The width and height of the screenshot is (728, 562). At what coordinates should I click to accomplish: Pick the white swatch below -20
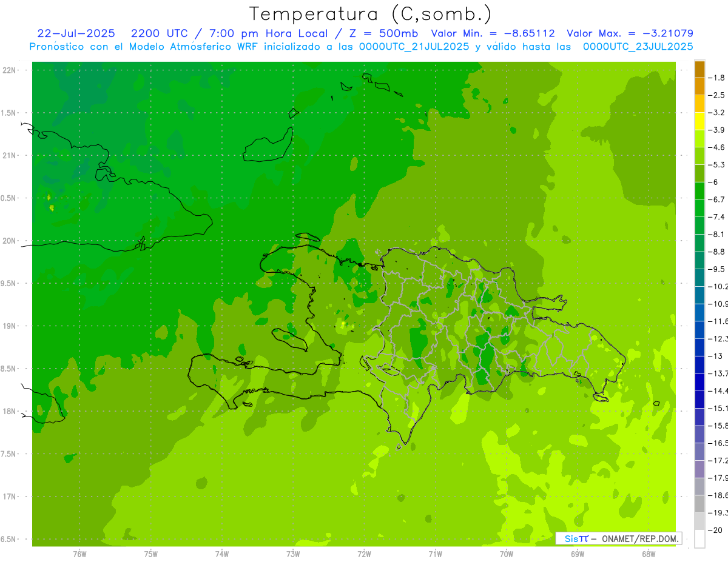[699, 539]
